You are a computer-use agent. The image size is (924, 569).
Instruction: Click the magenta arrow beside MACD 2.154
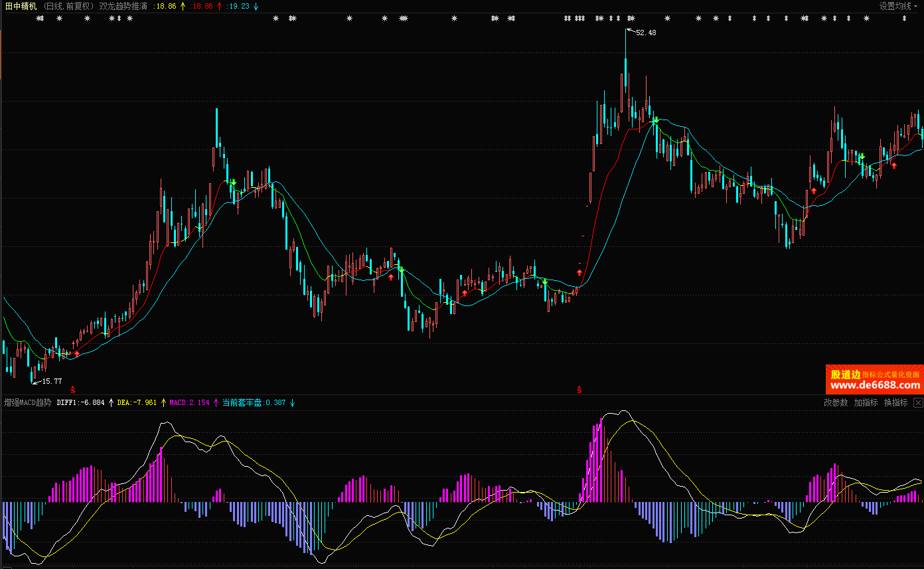point(216,402)
